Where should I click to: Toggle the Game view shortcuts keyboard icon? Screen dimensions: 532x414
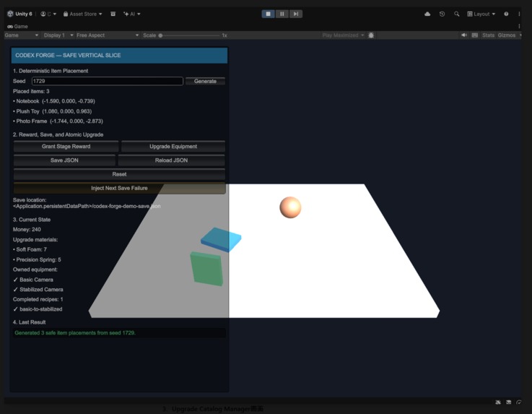[x=475, y=35]
